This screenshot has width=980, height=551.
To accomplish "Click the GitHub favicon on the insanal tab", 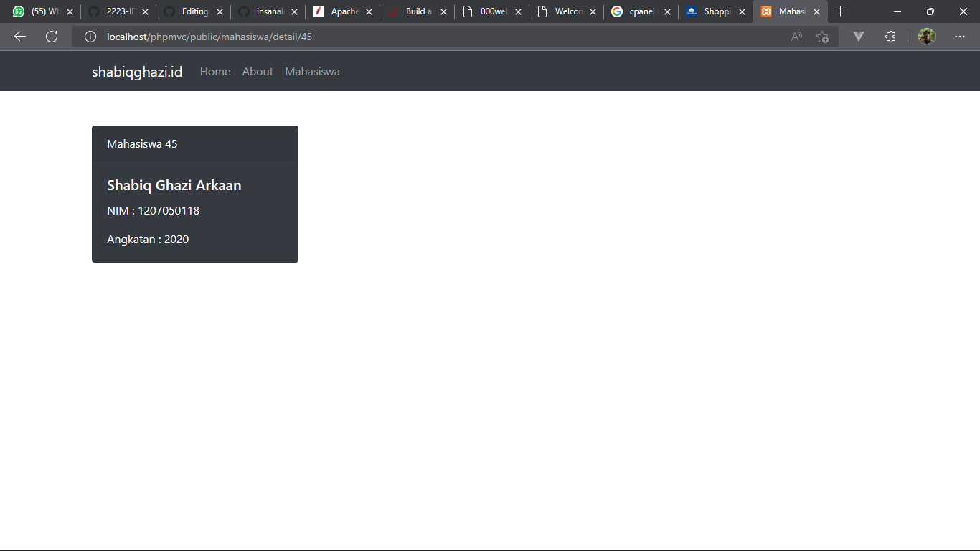I will 244,11.
